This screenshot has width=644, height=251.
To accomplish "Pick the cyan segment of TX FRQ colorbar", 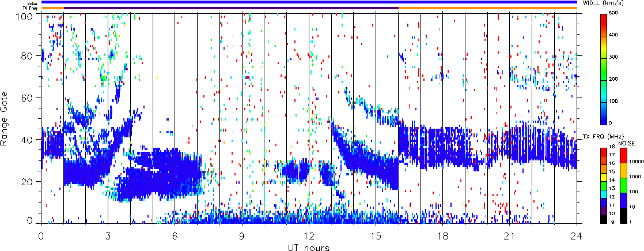I will click(x=603, y=194).
